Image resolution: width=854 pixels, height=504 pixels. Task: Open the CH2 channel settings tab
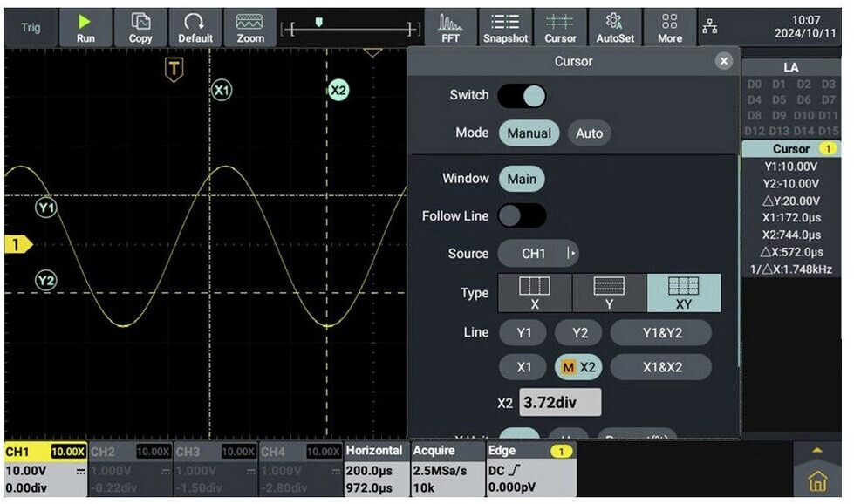(x=131, y=469)
